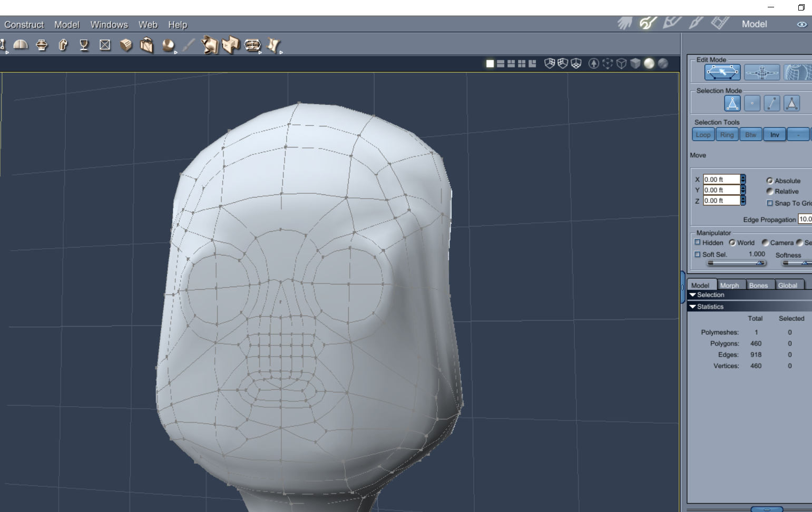The width and height of the screenshot is (812, 512).
Task: Click the minus selection tool button
Action: click(x=798, y=135)
